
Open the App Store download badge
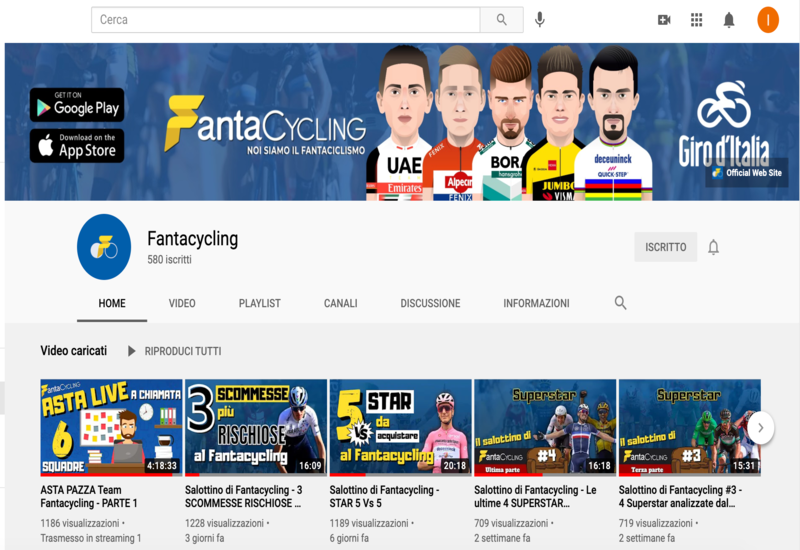click(76, 145)
